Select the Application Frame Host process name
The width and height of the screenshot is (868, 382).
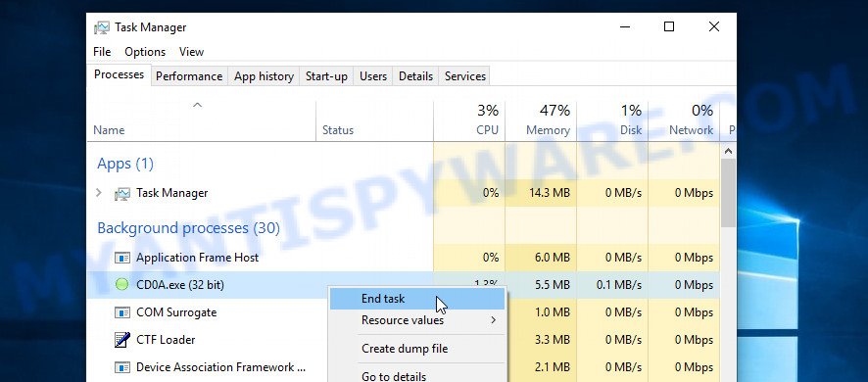coord(198,258)
